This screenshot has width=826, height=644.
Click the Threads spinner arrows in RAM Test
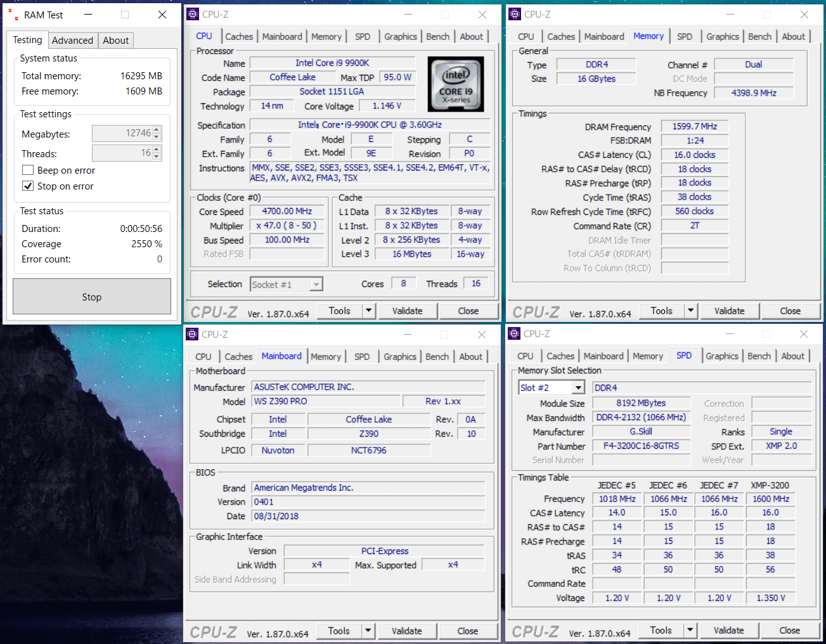(157, 153)
